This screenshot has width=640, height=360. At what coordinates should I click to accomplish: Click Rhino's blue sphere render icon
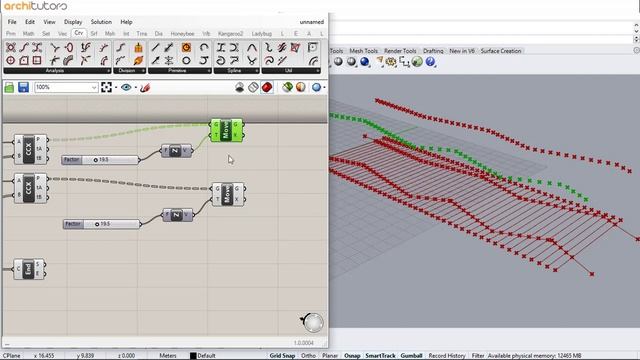coord(364,62)
